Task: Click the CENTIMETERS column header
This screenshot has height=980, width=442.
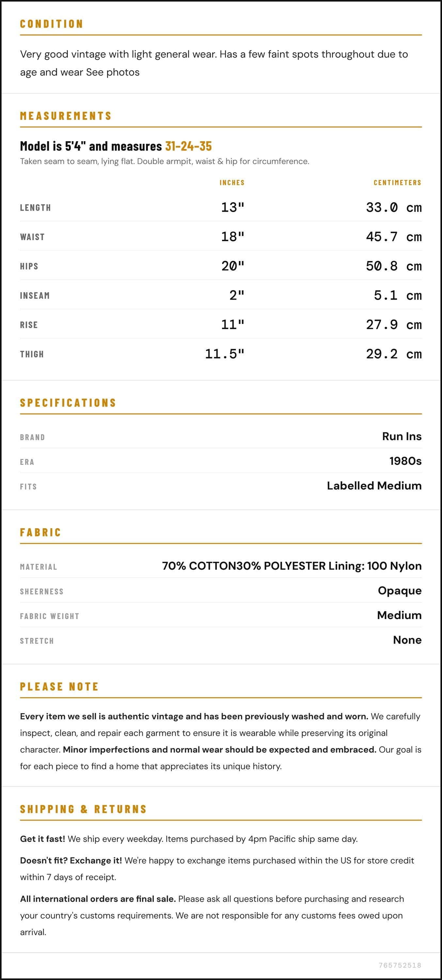Action: pyautogui.click(x=398, y=183)
